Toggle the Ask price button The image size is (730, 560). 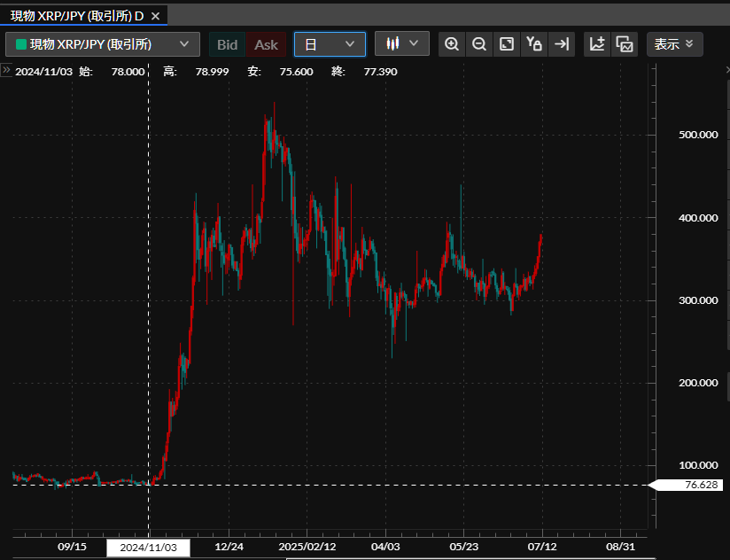(x=266, y=44)
